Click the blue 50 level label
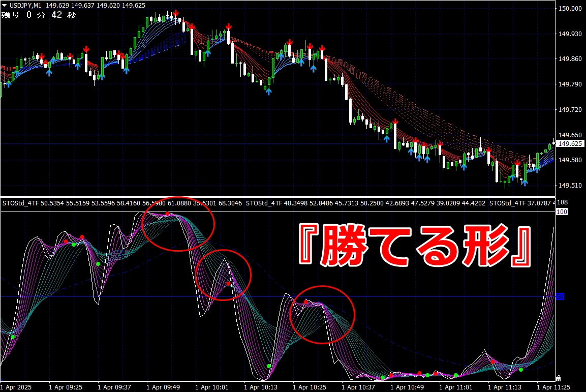The width and height of the screenshot is (586, 392). 560,297
